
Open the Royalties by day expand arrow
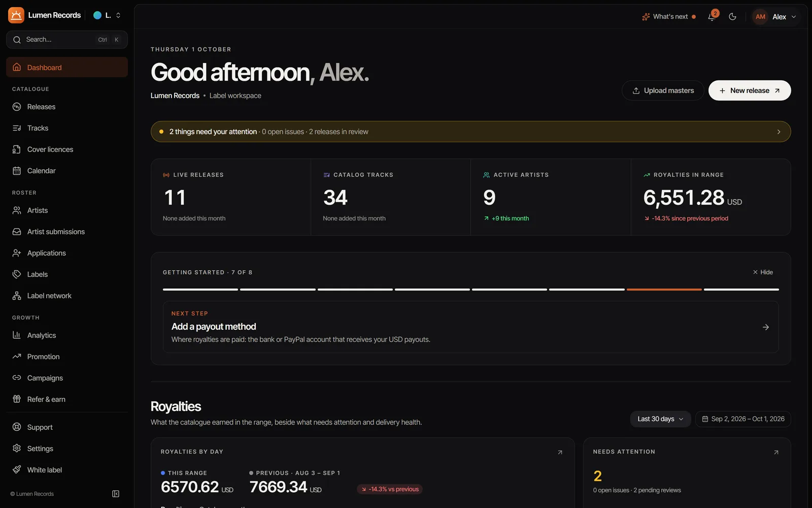click(x=560, y=452)
